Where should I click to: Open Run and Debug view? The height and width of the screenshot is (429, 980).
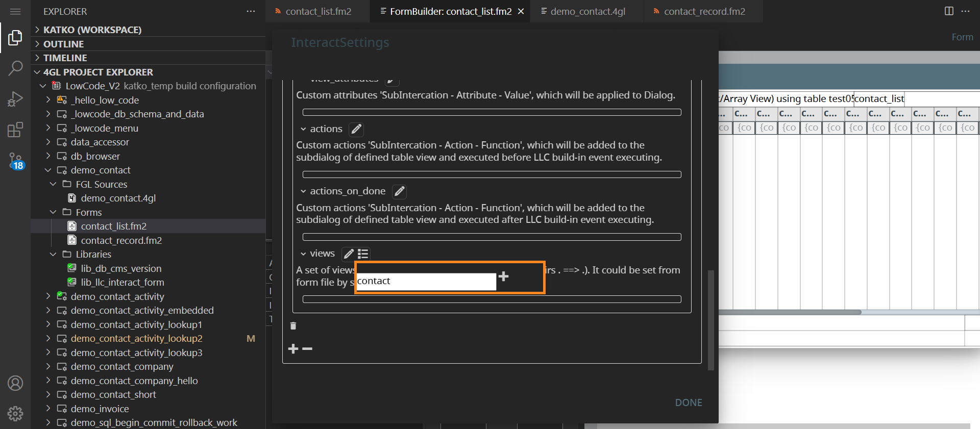coord(15,98)
